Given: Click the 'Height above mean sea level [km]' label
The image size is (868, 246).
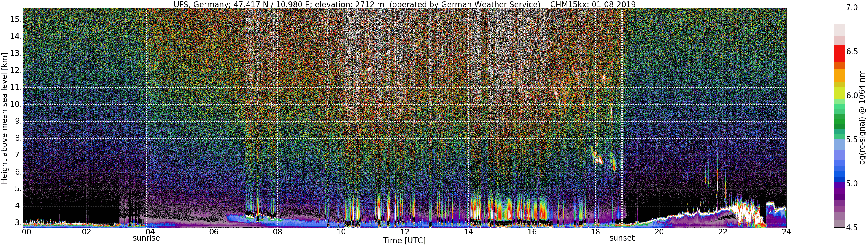Looking at the screenshot, I should tap(4, 118).
